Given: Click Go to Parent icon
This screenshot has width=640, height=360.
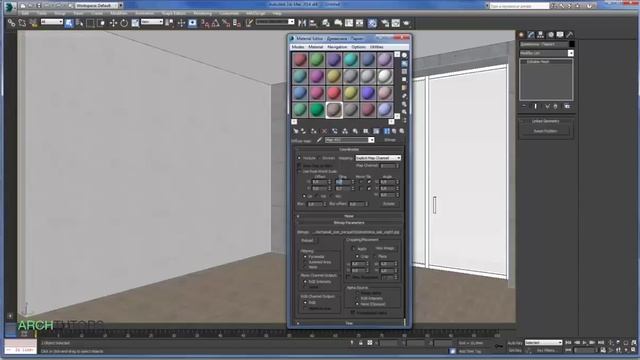Looking at the screenshot, I should coord(394,131).
